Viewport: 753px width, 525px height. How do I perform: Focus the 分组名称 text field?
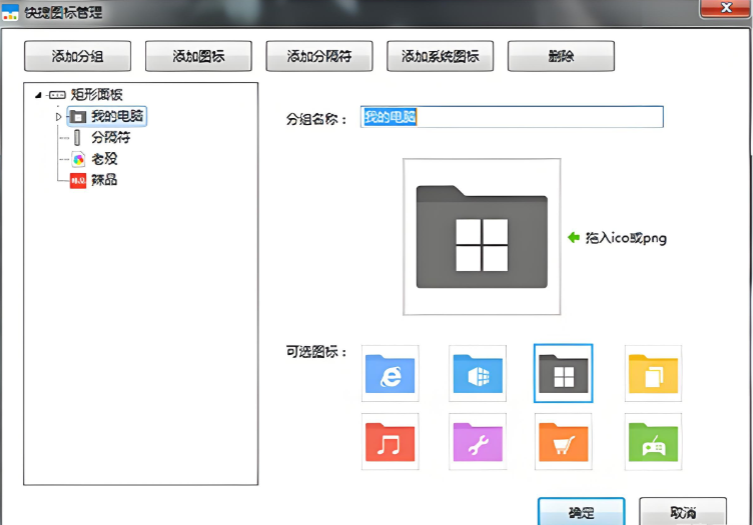coord(512,117)
